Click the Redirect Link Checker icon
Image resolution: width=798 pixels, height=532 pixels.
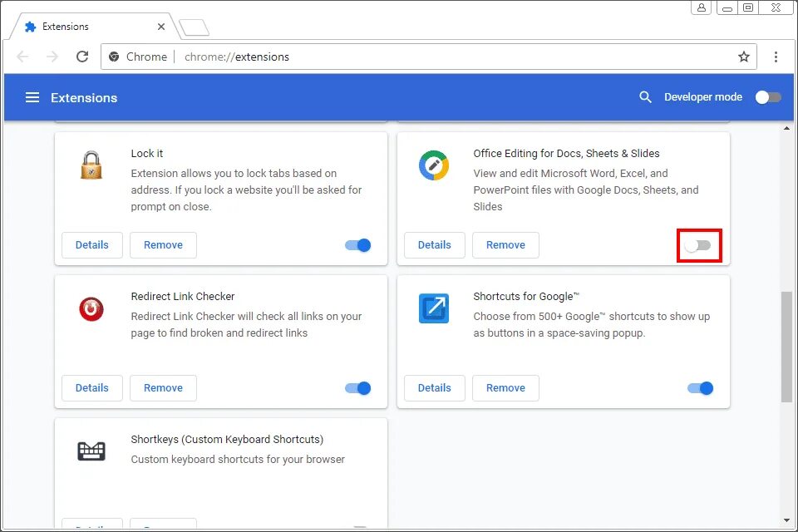(x=91, y=308)
